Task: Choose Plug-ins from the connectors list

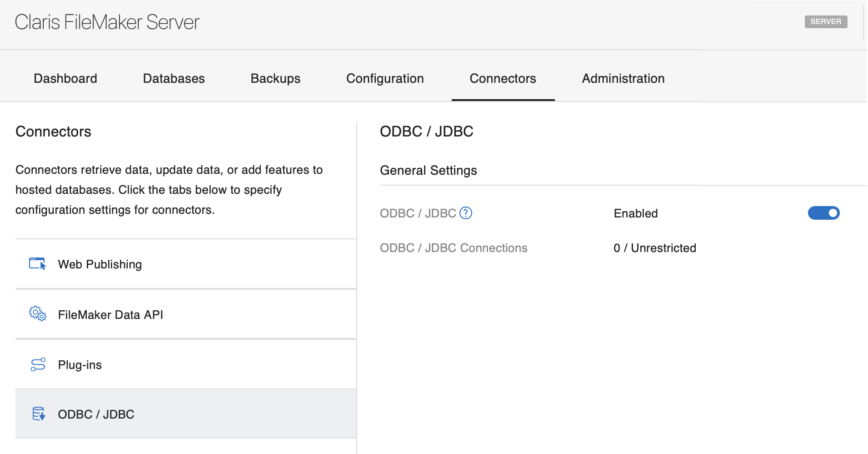Action: click(x=80, y=365)
